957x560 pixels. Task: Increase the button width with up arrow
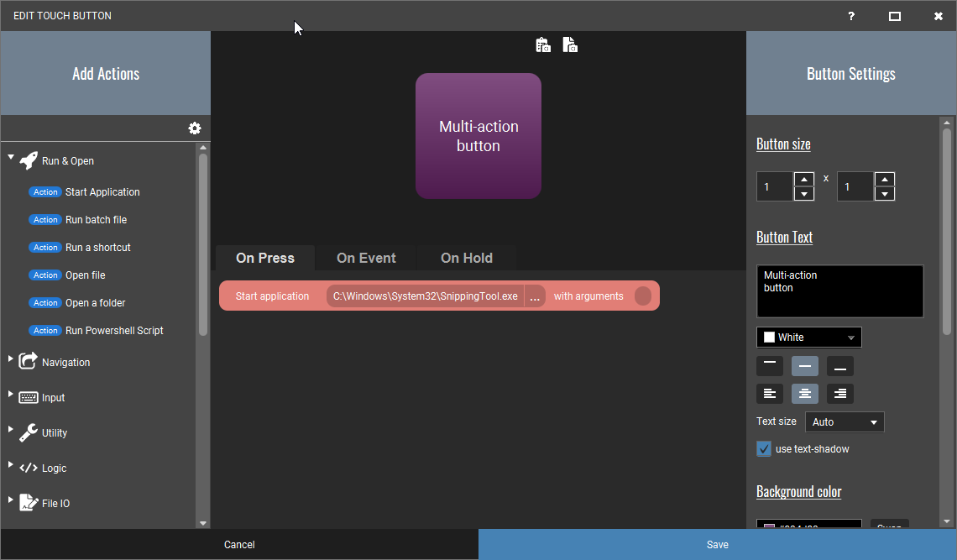pyautogui.click(x=804, y=179)
